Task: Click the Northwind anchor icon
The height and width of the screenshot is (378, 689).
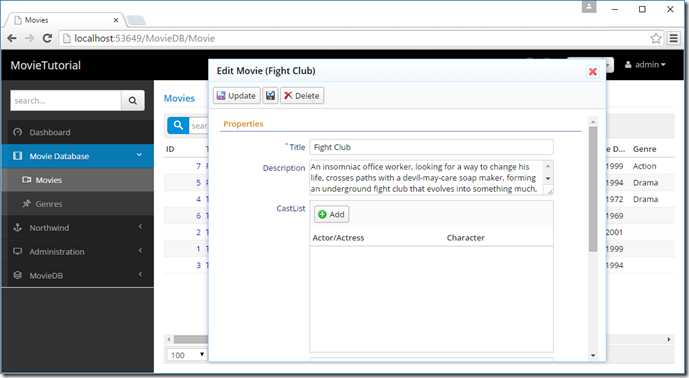Action: [x=18, y=227]
